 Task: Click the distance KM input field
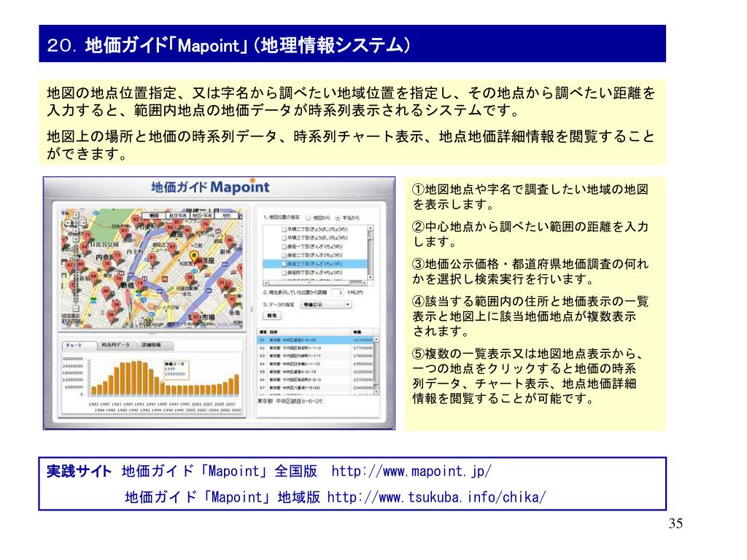click(337, 292)
